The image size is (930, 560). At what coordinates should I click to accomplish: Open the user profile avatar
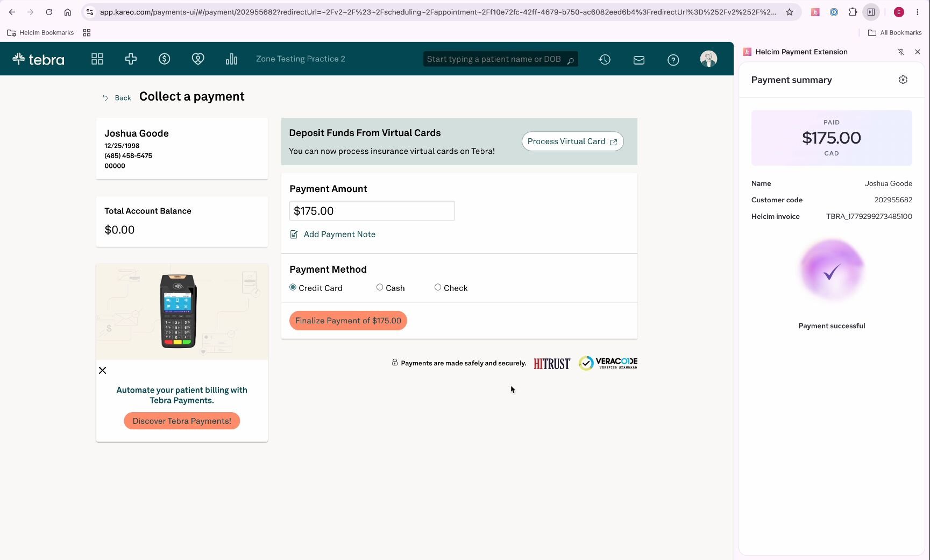click(x=708, y=59)
